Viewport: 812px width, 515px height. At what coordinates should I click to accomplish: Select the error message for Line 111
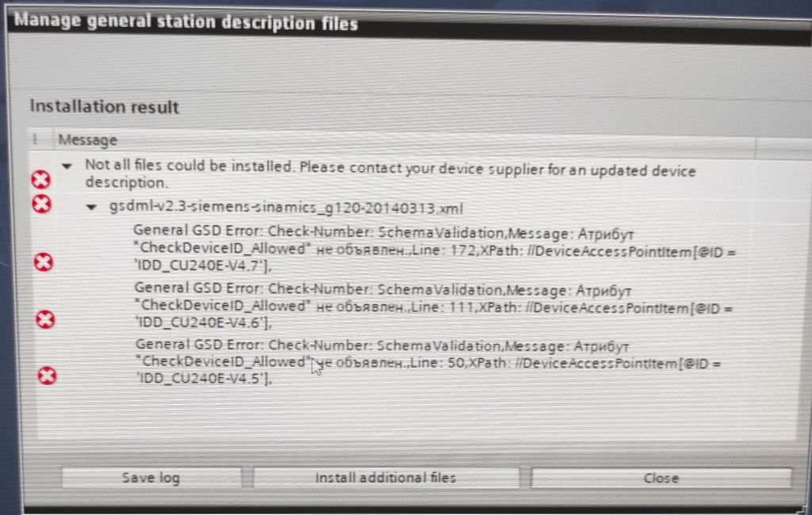coord(433,306)
